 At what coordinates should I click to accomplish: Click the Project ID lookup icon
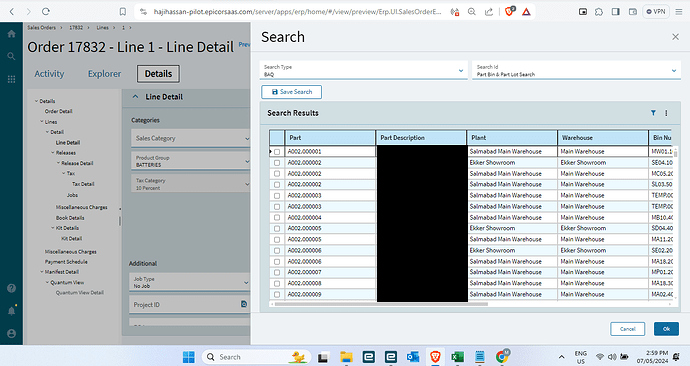click(x=244, y=304)
